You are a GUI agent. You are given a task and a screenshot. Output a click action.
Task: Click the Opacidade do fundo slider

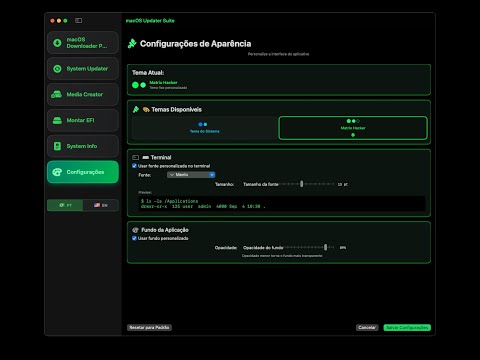(x=309, y=247)
